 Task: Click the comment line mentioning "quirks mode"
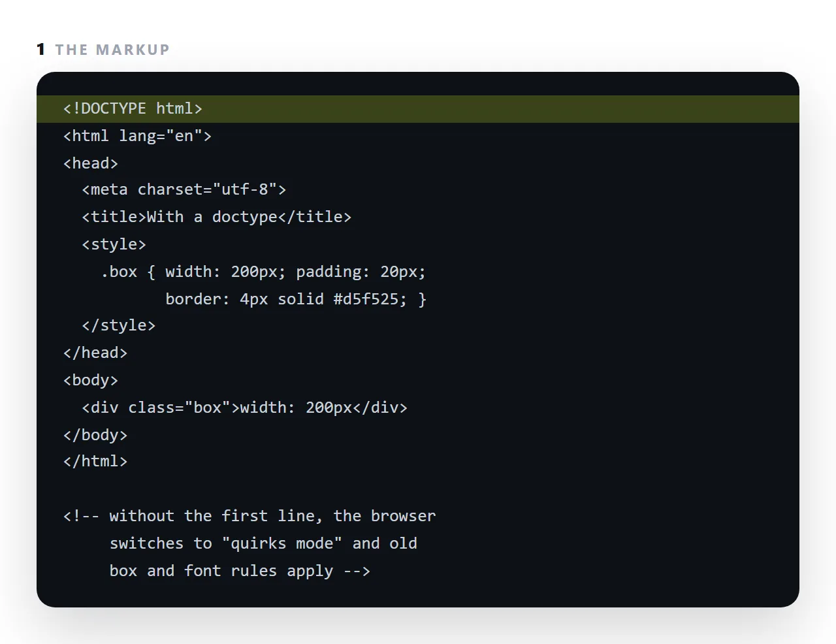(264, 544)
